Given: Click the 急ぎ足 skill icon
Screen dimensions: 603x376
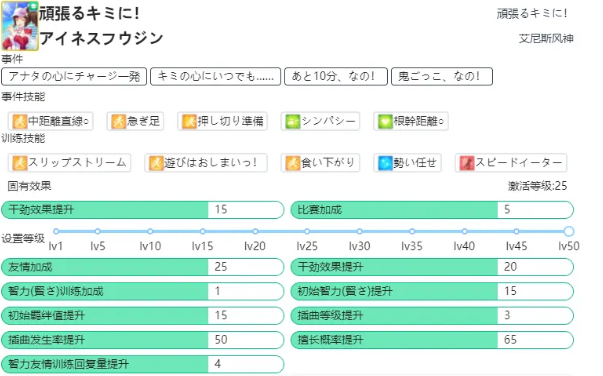Looking at the screenshot, I should [x=118, y=121].
